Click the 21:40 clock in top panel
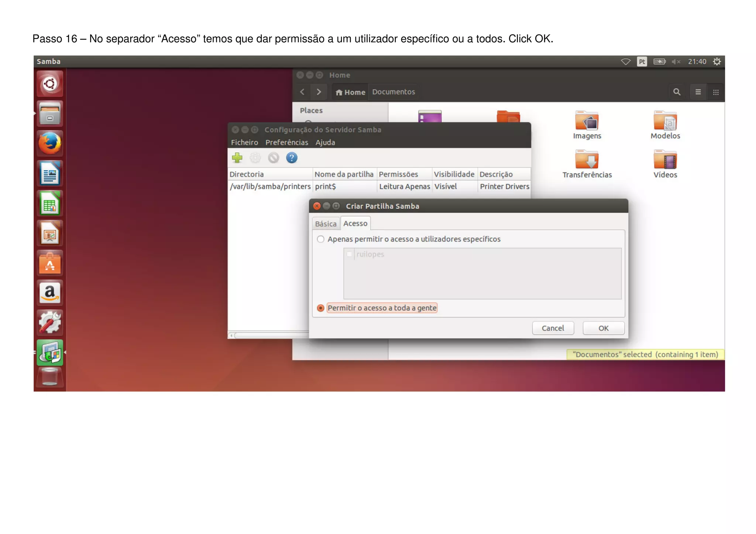The width and height of the screenshot is (756, 534). [x=697, y=62]
